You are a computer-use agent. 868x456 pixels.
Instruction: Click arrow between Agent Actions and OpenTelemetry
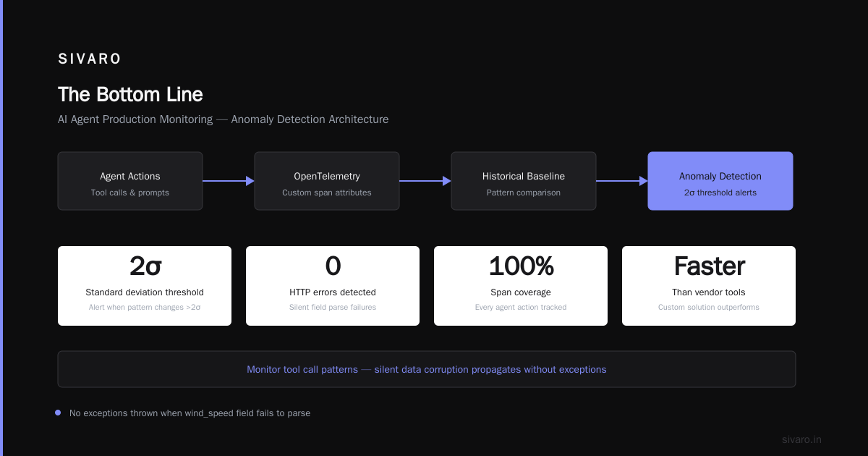(229, 181)
